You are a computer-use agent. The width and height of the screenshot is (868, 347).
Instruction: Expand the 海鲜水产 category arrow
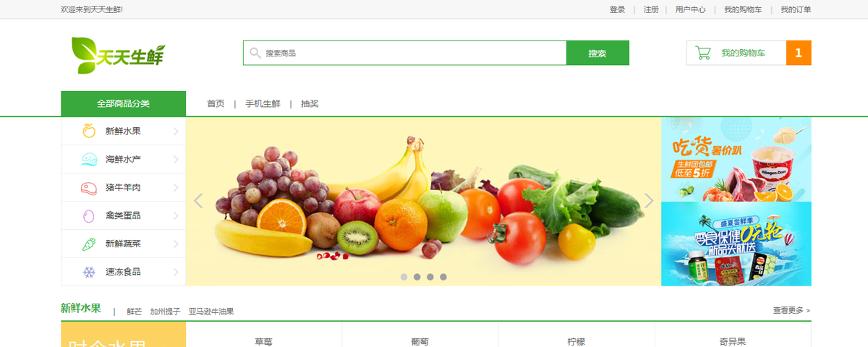(x=176, y=159)
